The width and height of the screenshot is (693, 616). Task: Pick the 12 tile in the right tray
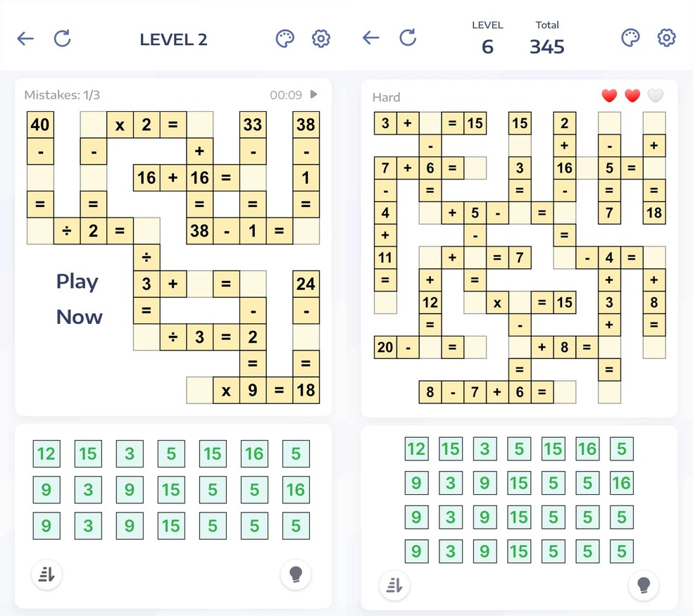(x=416, y=448)
